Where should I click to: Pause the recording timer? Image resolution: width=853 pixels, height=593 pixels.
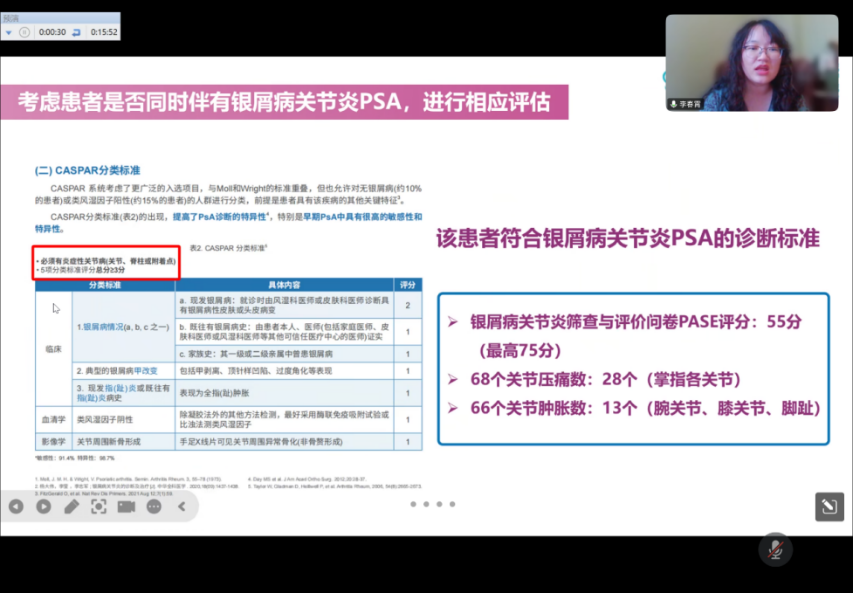point(25,32)
